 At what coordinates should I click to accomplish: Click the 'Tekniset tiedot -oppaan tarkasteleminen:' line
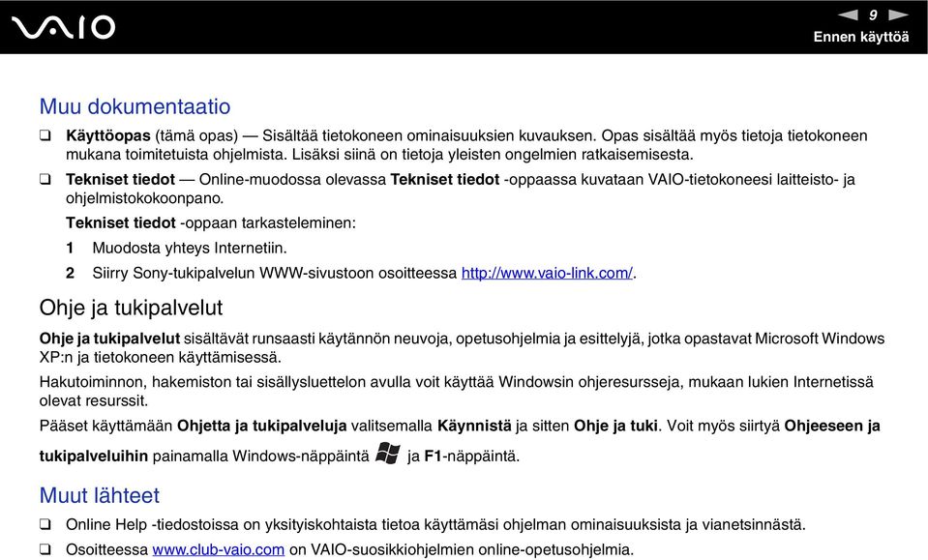pos(211,222)
